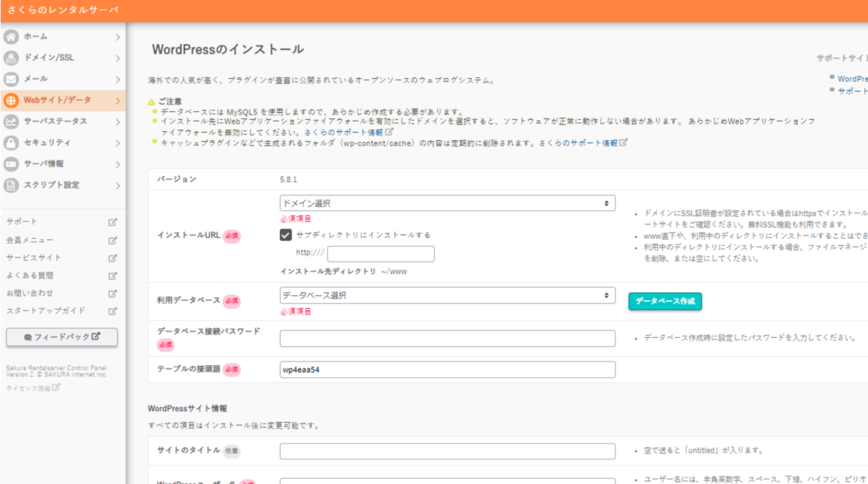The image size is (868, 484).
Task: Click the フィードバック button
Action: [x=61, y=337]
